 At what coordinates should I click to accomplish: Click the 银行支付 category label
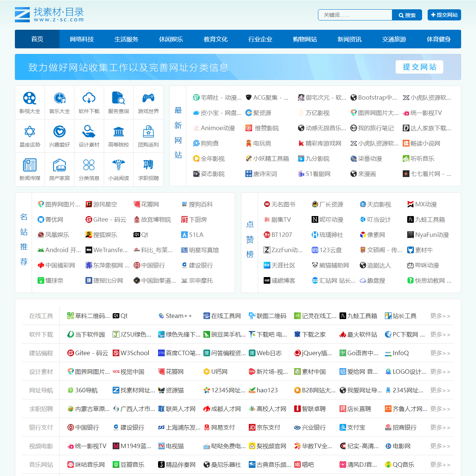(x=41, y=427)
